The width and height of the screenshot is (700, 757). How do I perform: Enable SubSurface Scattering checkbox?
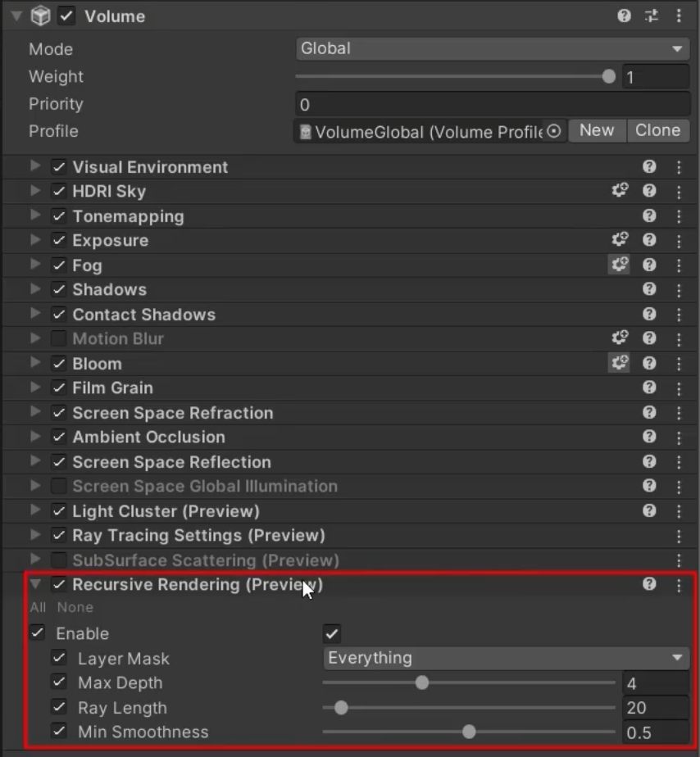coord(59,560)
